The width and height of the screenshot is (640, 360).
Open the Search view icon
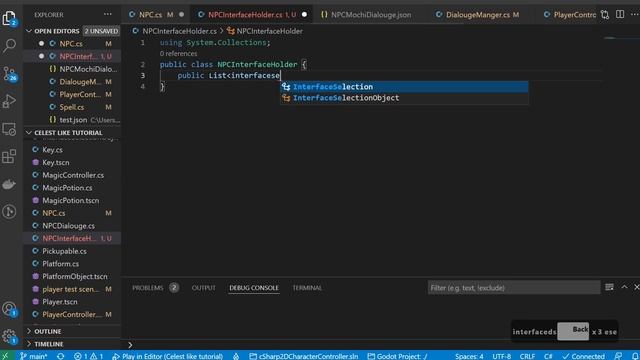(9, 45)
